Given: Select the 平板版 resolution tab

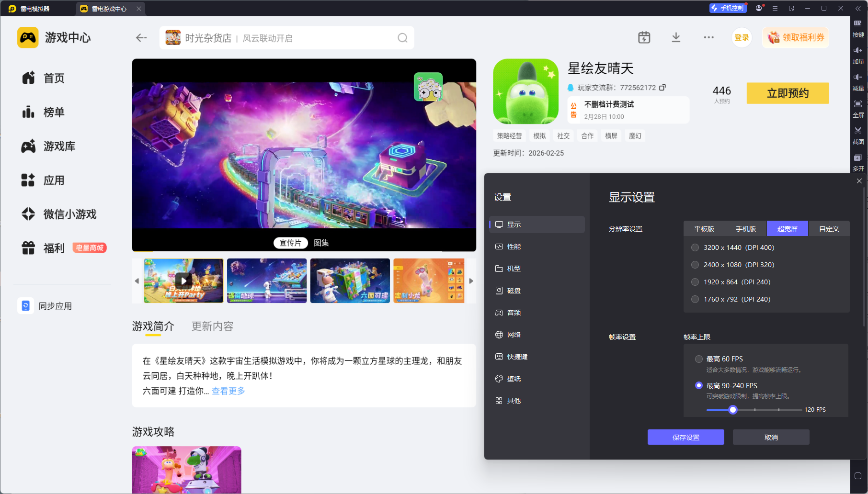Looking at the screenshot, I should tap(704, 229).
